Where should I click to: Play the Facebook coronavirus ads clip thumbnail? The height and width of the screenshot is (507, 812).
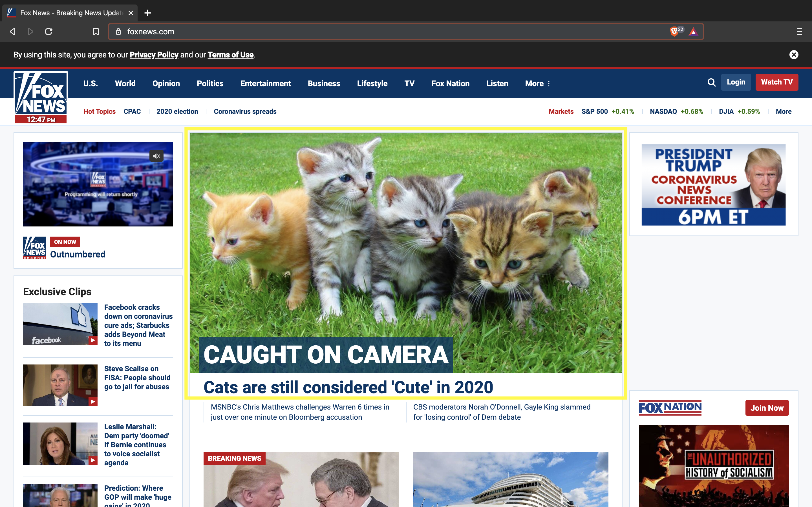60,324
